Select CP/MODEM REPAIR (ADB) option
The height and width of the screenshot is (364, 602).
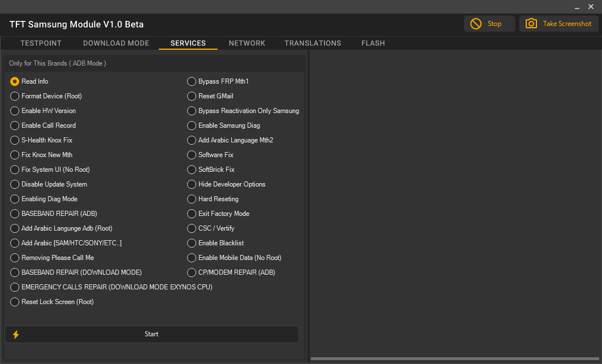pos(191,272)
